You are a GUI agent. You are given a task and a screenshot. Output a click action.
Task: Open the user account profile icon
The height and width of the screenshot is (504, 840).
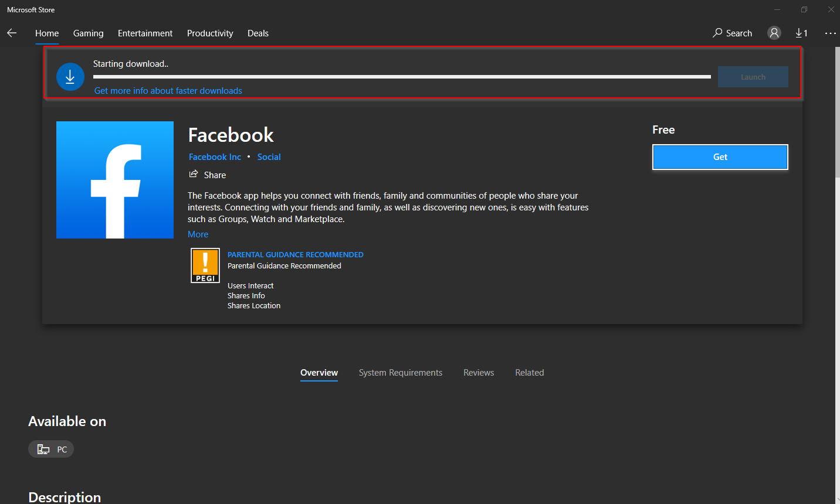pos(774,33)
